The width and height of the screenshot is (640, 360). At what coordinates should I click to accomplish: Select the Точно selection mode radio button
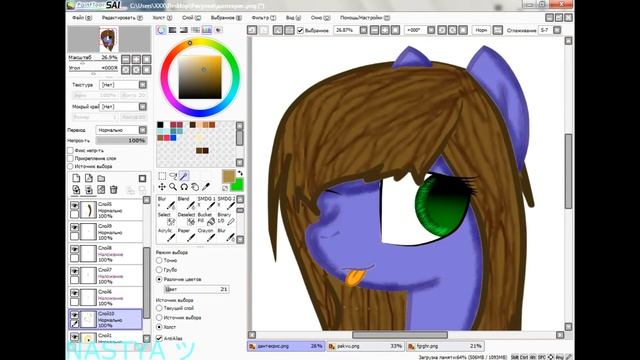click(x=159, y=260)
